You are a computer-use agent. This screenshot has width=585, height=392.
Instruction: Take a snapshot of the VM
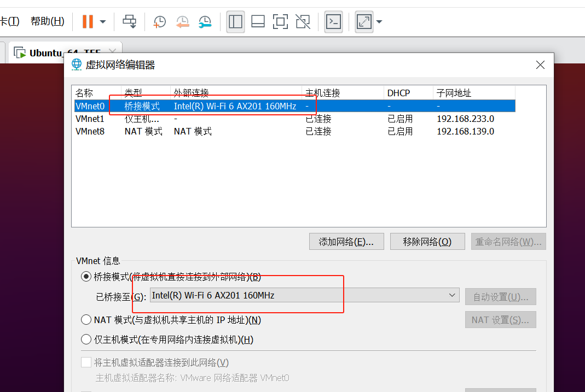click(x=160, y=22)
